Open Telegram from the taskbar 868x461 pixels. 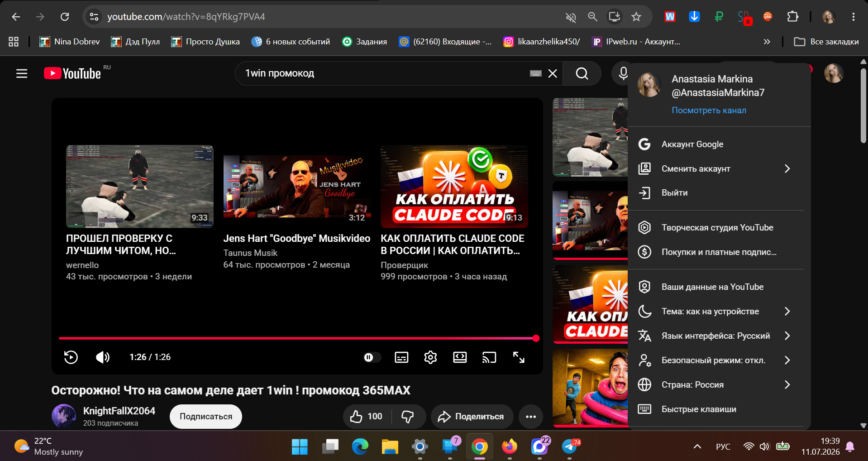569,447
